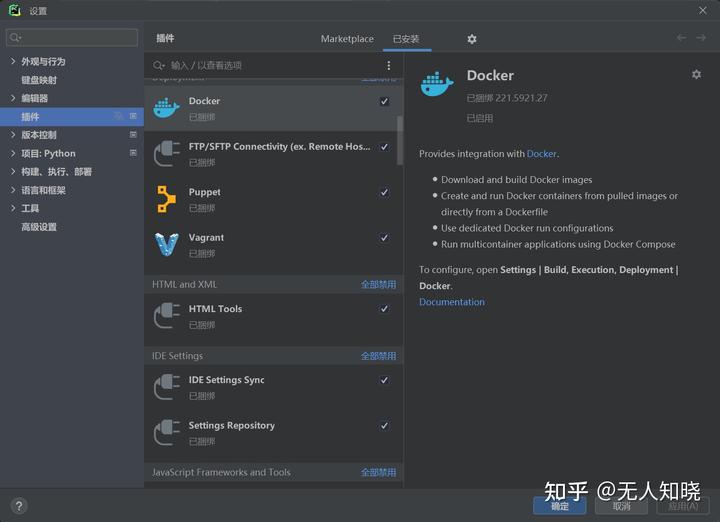Expand the 版本控制 settings node
The image size is (720, 522).
13,135
